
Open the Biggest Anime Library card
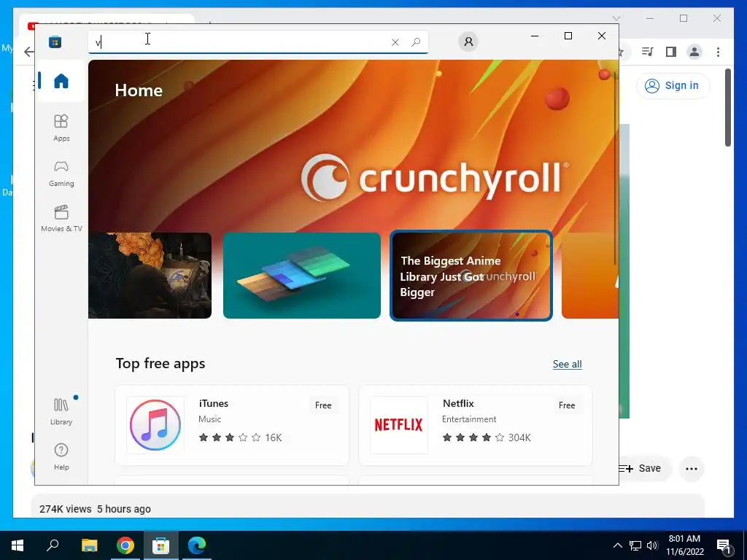point(471,276)
